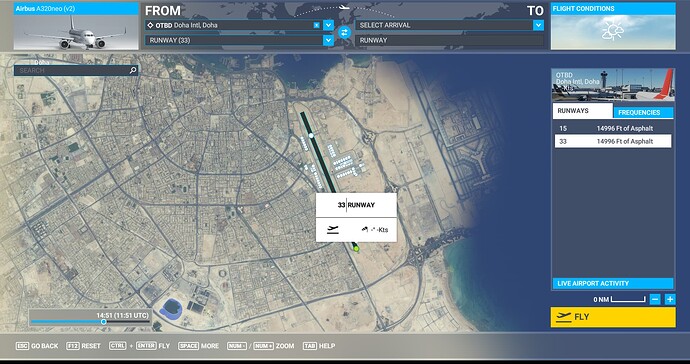Screen dimensions: 690x364
Task: Switch to the FREQUENCIES tab
Action: [x=643, y=113]
